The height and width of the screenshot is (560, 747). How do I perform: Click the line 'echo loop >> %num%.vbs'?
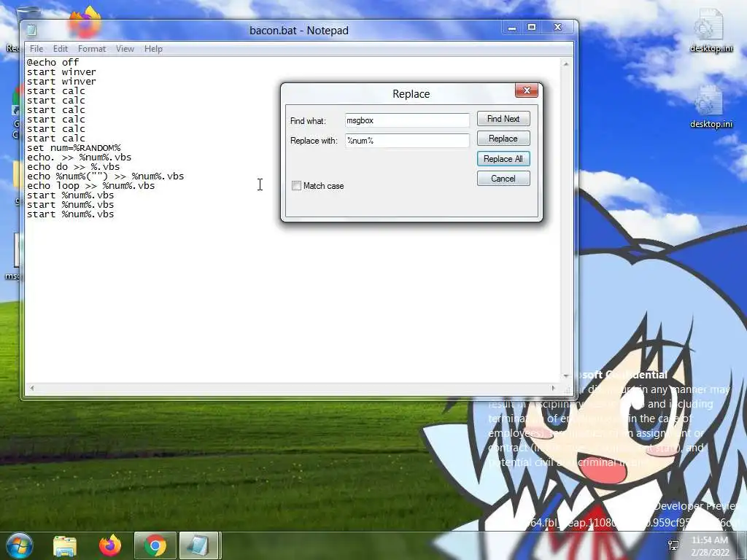(91, 186)
